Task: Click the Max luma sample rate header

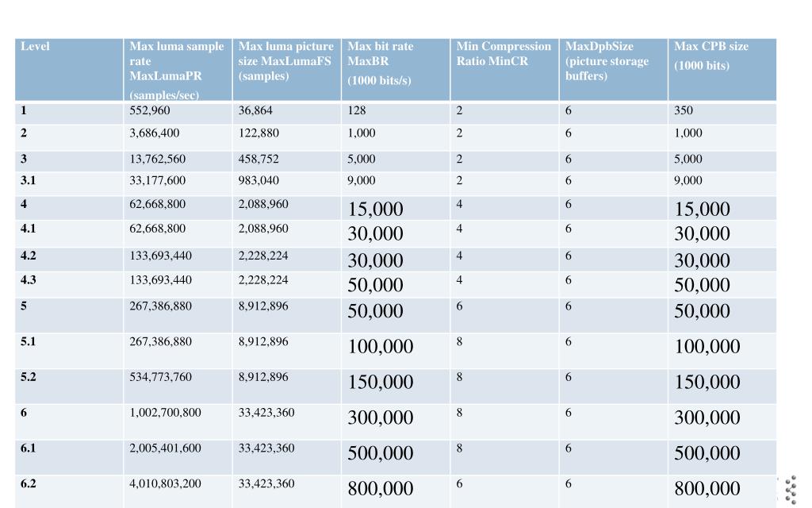Action: (178, 70)
